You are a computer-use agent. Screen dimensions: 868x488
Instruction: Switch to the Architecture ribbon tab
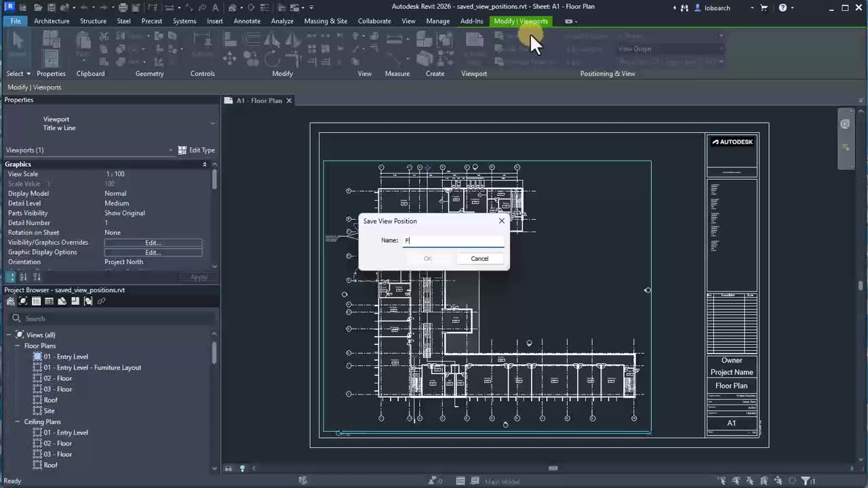point(52,21)
